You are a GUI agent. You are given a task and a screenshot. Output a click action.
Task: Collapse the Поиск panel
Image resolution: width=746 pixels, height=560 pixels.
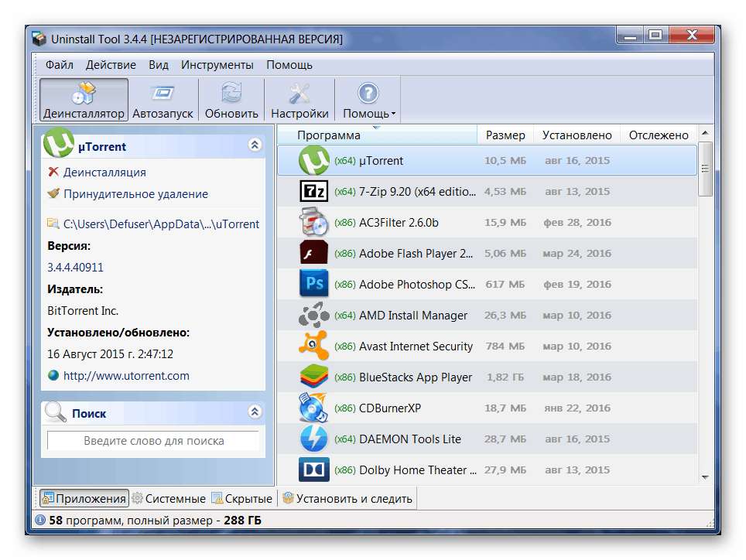(255, 411)
